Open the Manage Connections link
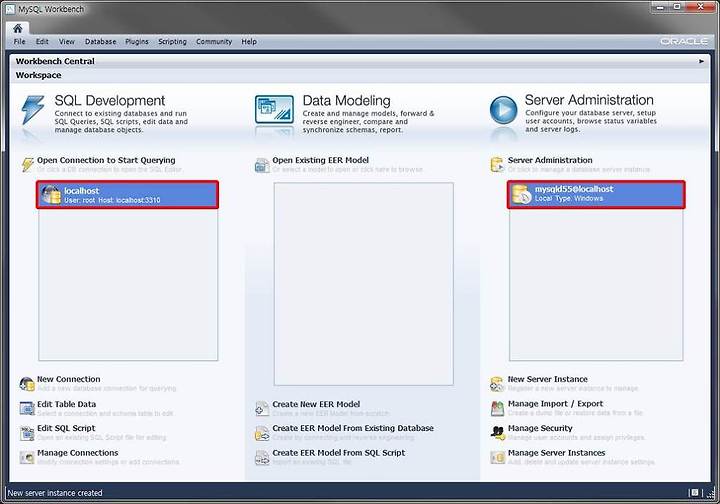This screenshot has height=504, width=720. pos(78,453)
